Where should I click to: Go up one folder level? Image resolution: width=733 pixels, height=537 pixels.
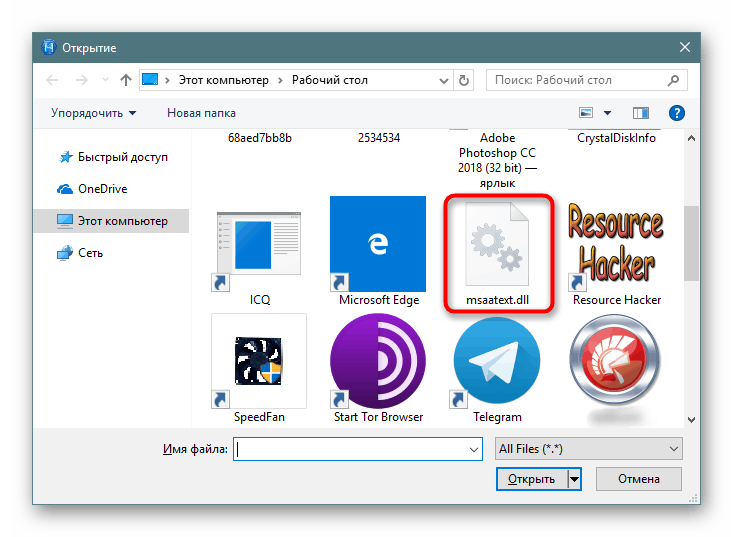[x=125, y=80]
